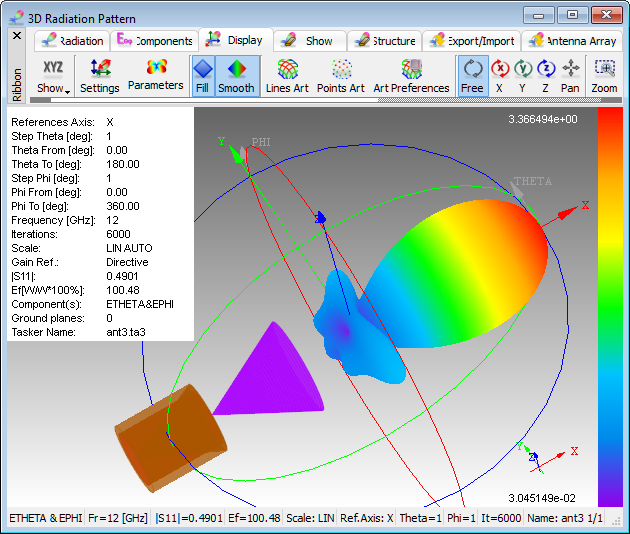Enable Points Art rendering

point(341,76)
